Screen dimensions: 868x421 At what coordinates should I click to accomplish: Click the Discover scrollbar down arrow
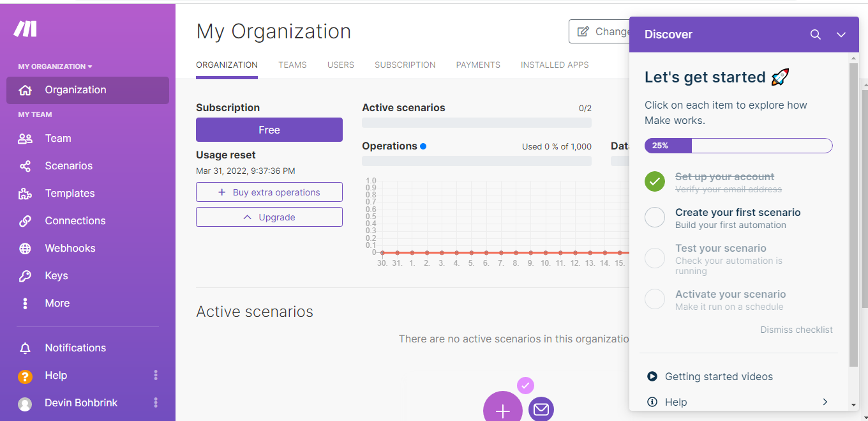tap(854, 405)
